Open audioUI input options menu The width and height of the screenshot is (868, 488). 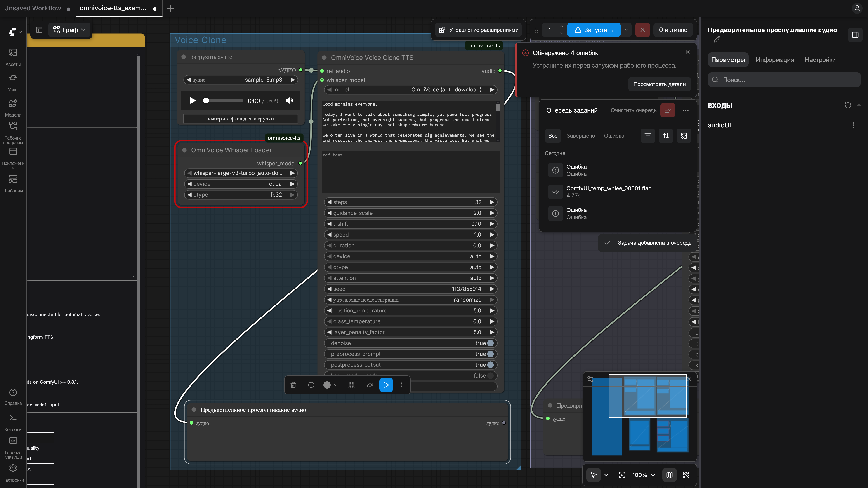854,125
